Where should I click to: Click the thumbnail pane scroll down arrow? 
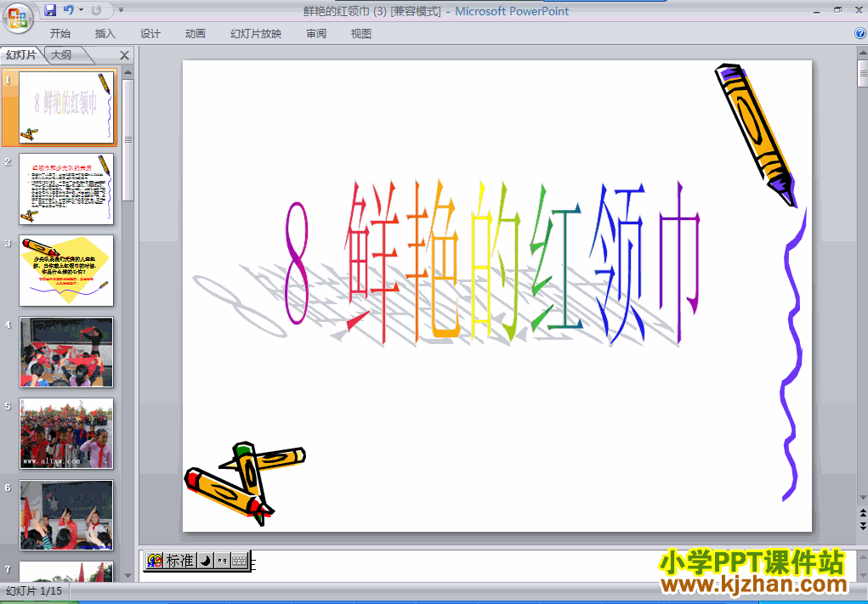[x=128, y=576]
